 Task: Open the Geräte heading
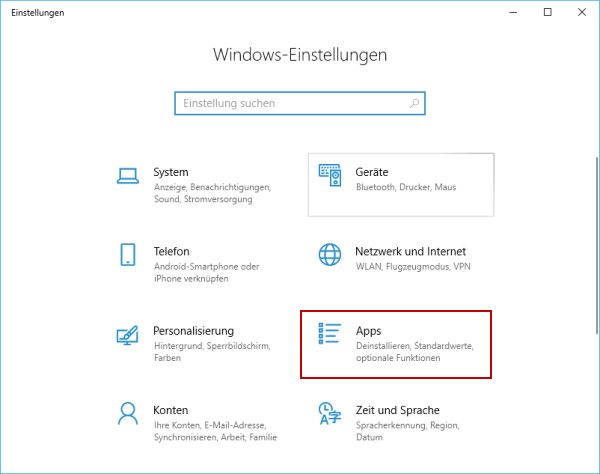point(372,172)
